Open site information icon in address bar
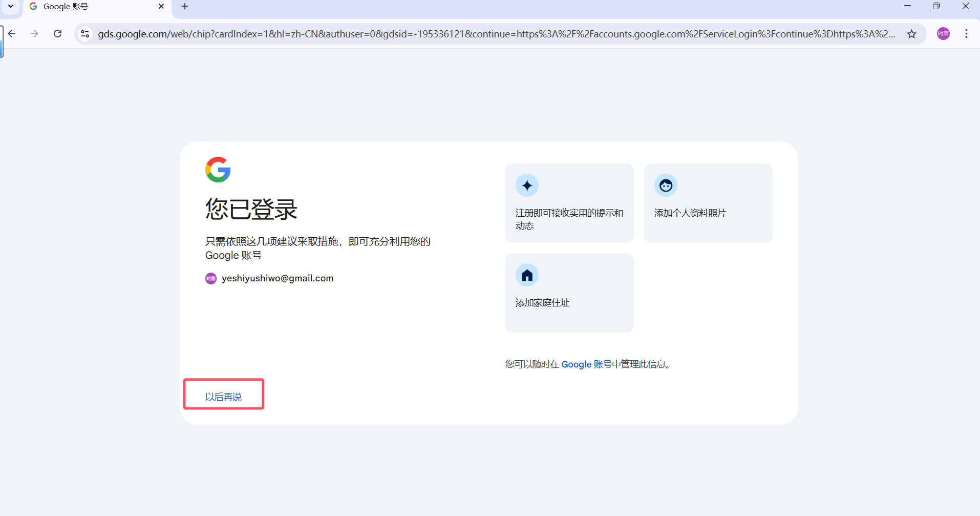 coord(85,34)
